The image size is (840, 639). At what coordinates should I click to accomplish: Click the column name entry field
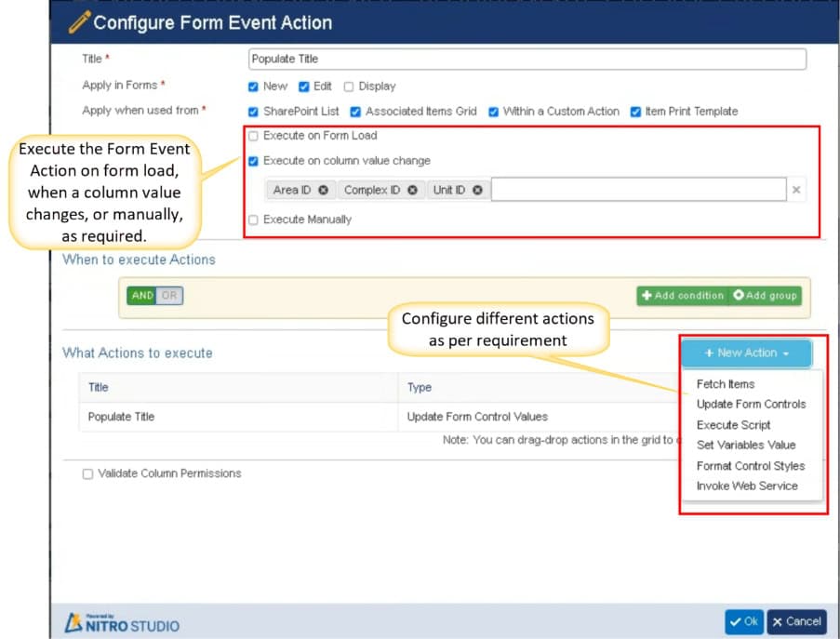click(638, 190)
